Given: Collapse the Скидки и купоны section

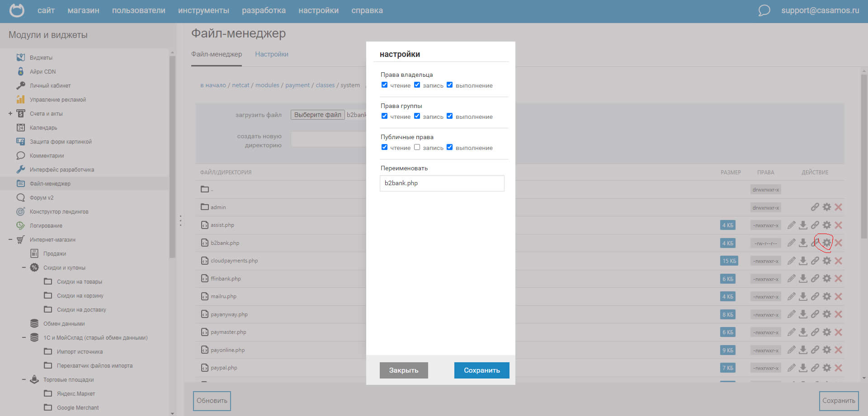Looking at the screenshot, I should pyautogui.click(x=24, y=268).
